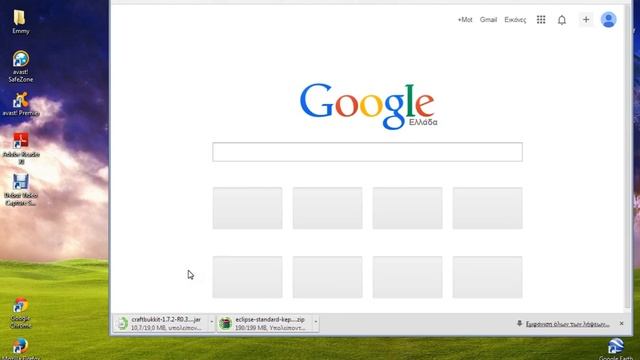Launch Mozilla Firefox desktop shortcut
The width and height of the screenshot is (640, 360).
click(x=20, y=349)
